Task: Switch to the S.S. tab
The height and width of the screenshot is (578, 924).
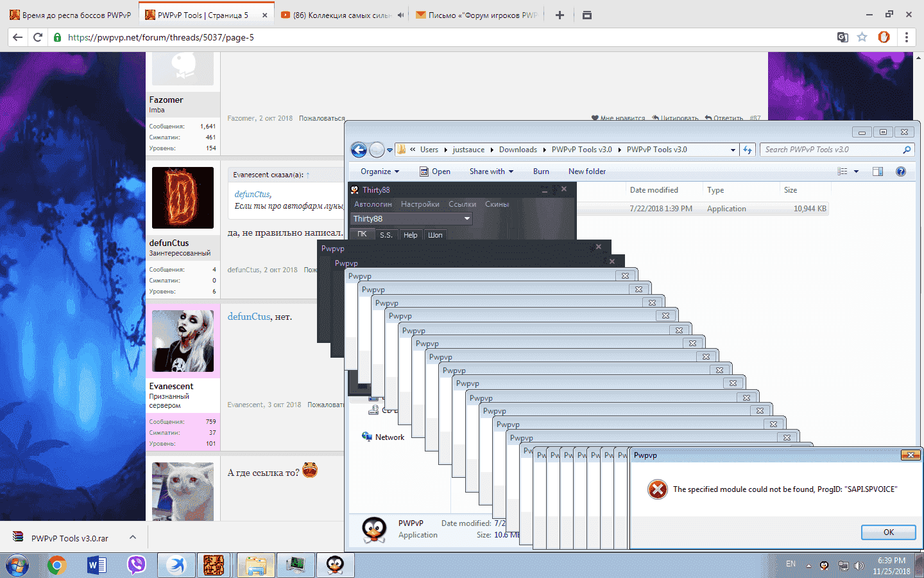Action: tap(386, 235)
